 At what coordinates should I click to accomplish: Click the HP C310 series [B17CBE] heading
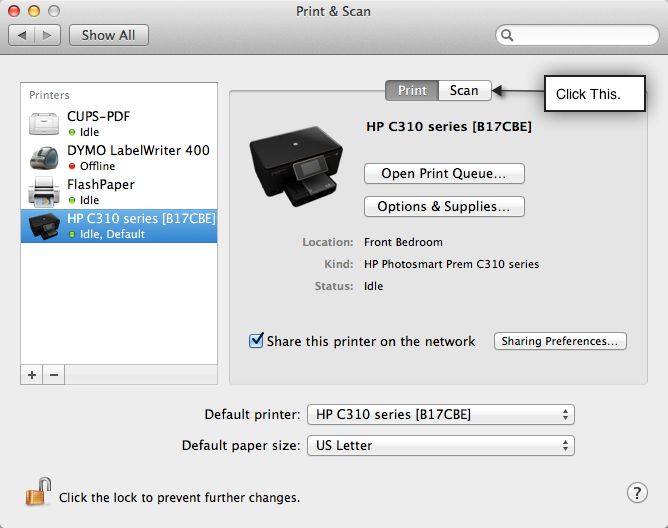point(449,127)
